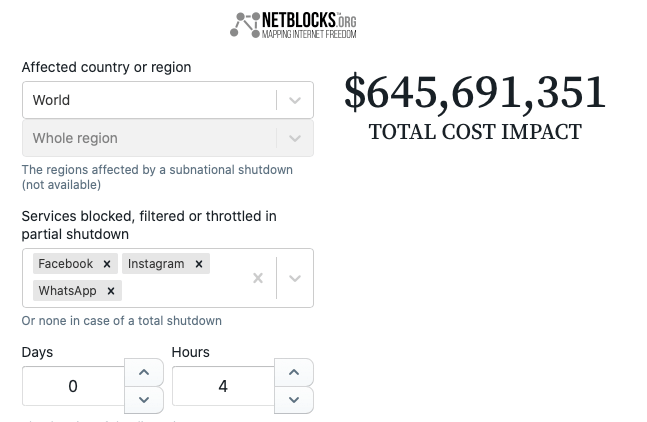Click the Days input field

pyautogui.click(x=73, y=386)
